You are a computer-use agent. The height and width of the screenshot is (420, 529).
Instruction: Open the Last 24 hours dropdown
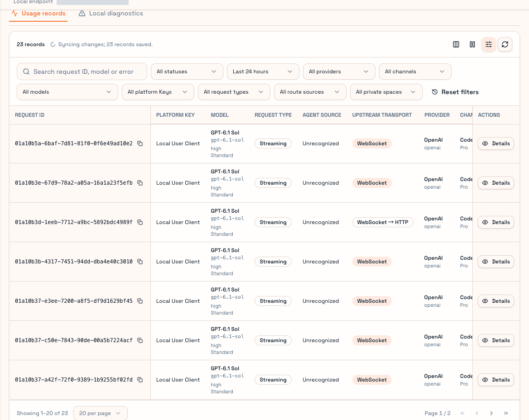click(x=263, y=72)
